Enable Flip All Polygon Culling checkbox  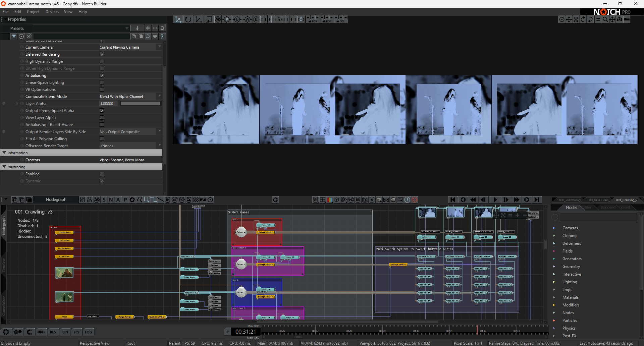pyautogui.click(x=102, y=139)
